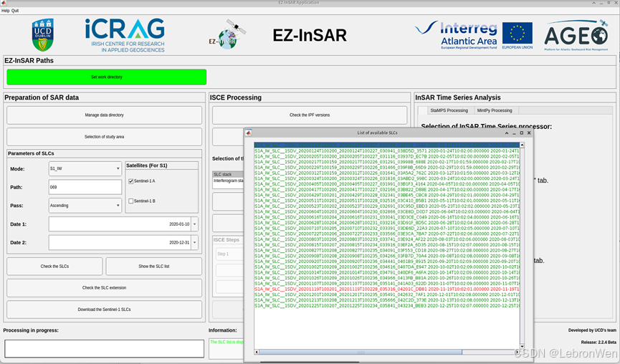Select the SLC row 20201213T100208

tap(387, 300)
